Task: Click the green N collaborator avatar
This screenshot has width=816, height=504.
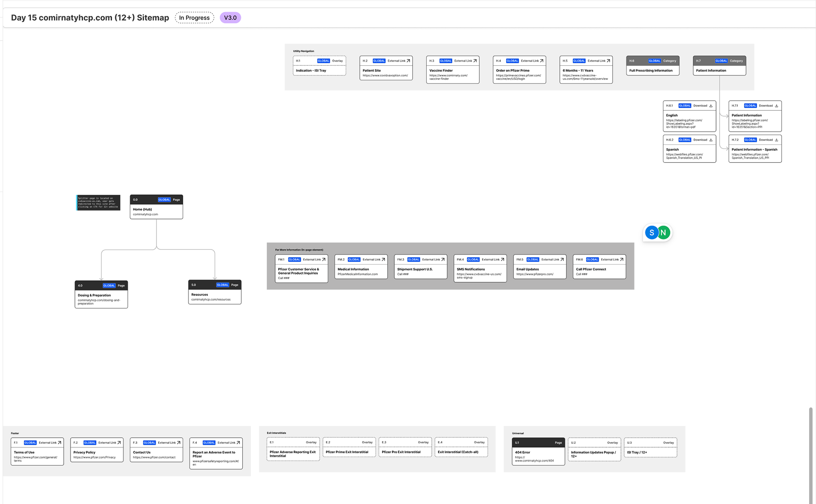Action: tap(663, 233)
